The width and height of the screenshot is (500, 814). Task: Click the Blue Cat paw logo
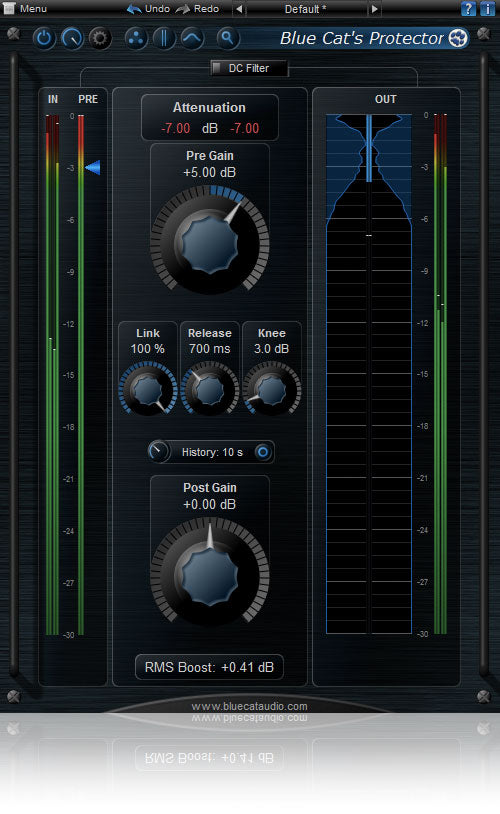pos(458,38)
